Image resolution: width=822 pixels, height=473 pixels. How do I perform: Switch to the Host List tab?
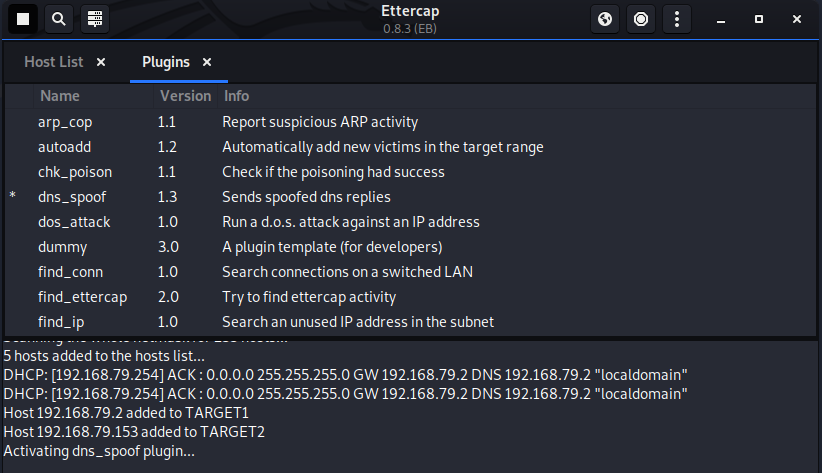click(x=54, y=62)
